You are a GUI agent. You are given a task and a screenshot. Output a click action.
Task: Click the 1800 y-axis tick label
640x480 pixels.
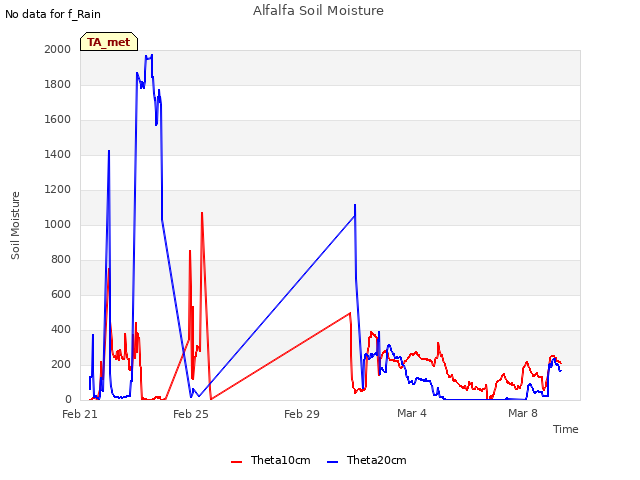click(58, 84)
